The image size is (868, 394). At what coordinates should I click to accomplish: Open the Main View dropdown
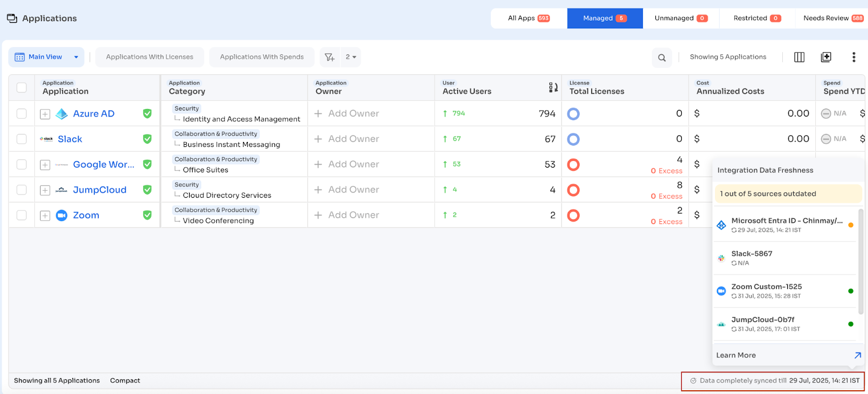[x=46, y=57]
